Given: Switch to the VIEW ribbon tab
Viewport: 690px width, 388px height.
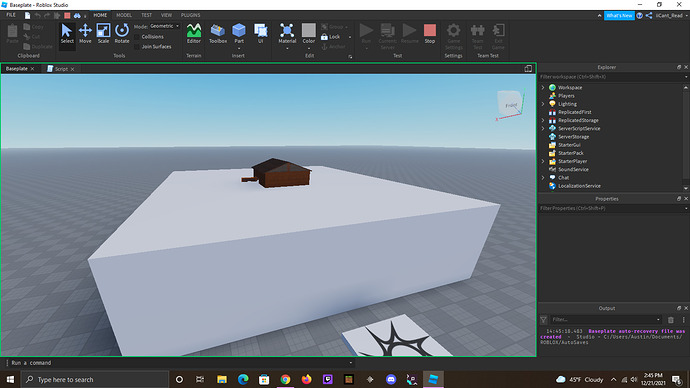Looking at the screenshot, I should (x=166, y=15).
